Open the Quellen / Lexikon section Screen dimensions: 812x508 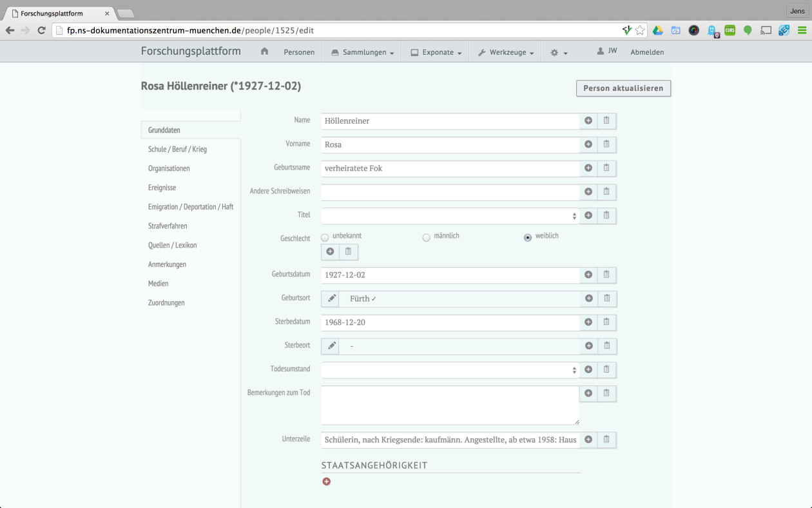click(x=173, y=245)
